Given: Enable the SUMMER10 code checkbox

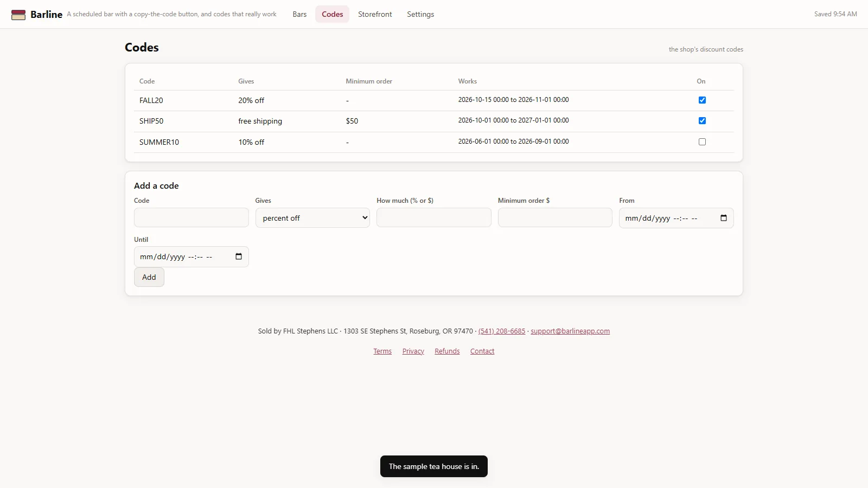Looking at the screenshot, I should click(x=702, y=142).
